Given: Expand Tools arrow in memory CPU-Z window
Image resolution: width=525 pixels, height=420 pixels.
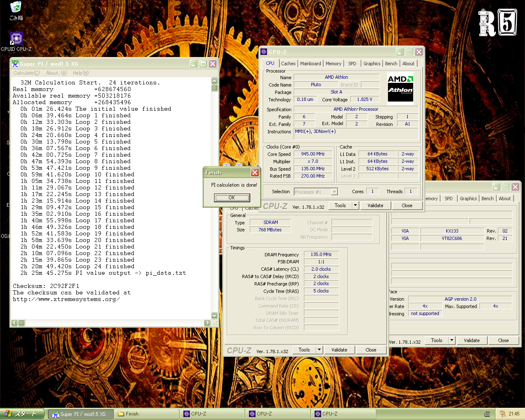Looking at the screenshot, I should coord(320,350).
